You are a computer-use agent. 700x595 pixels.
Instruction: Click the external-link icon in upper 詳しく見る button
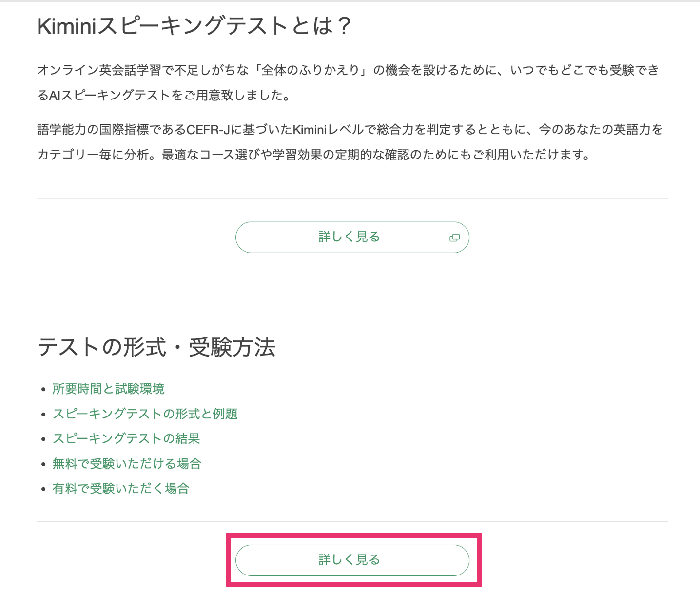click(x=454, y=238)
